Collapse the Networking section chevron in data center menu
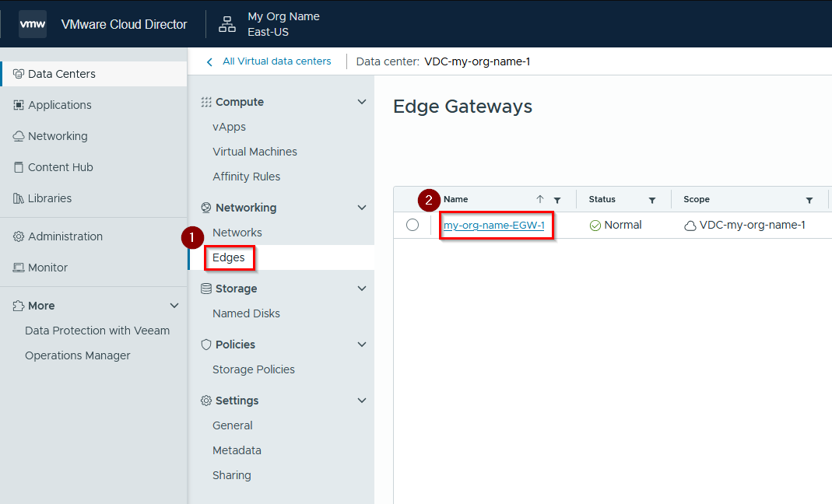Image resolution: width=832 pixels, height=504 pixels. coord(362,208)
